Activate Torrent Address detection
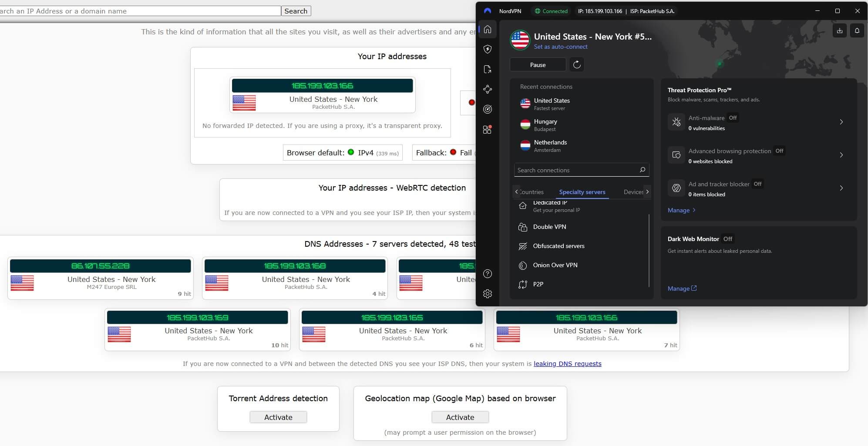Image resolution: width=868 pixels, height=446 pixels. pyautogui.click(x=278, y=417)
